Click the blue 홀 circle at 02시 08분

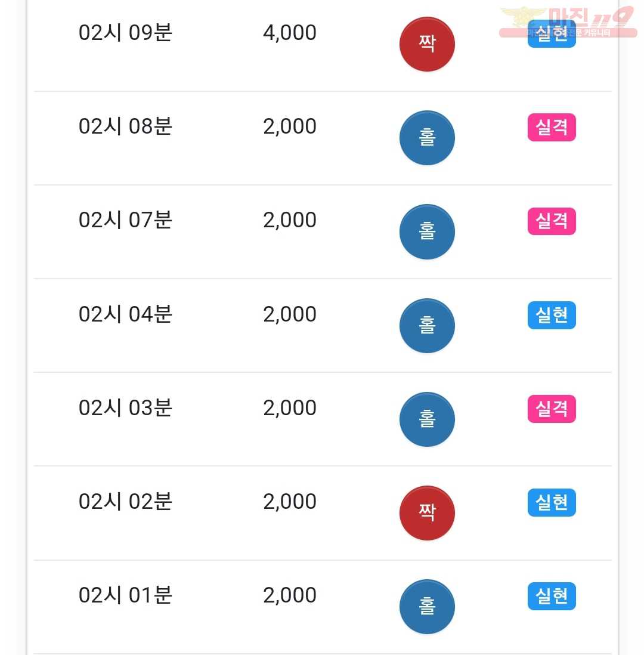click(x=427, y=138)
